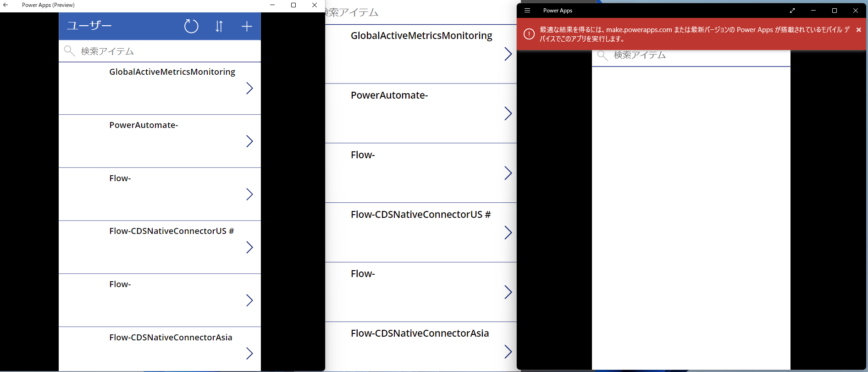Click the warning exclamation icon in the red banner

point(529,34)
